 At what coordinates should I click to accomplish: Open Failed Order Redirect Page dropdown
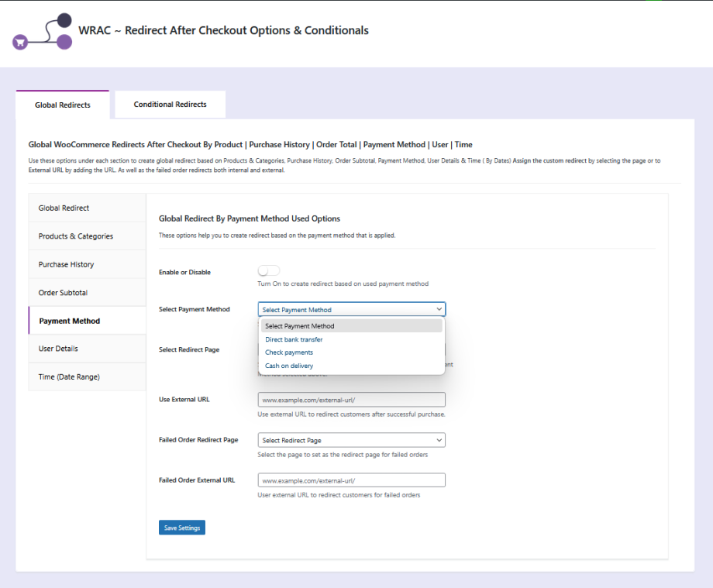tap(352, 440)
